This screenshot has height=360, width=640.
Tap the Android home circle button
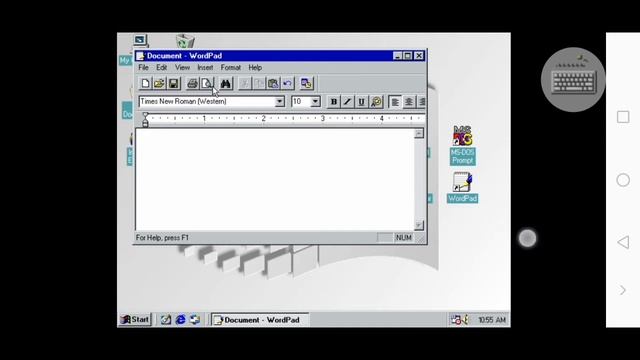coord(623,180)
